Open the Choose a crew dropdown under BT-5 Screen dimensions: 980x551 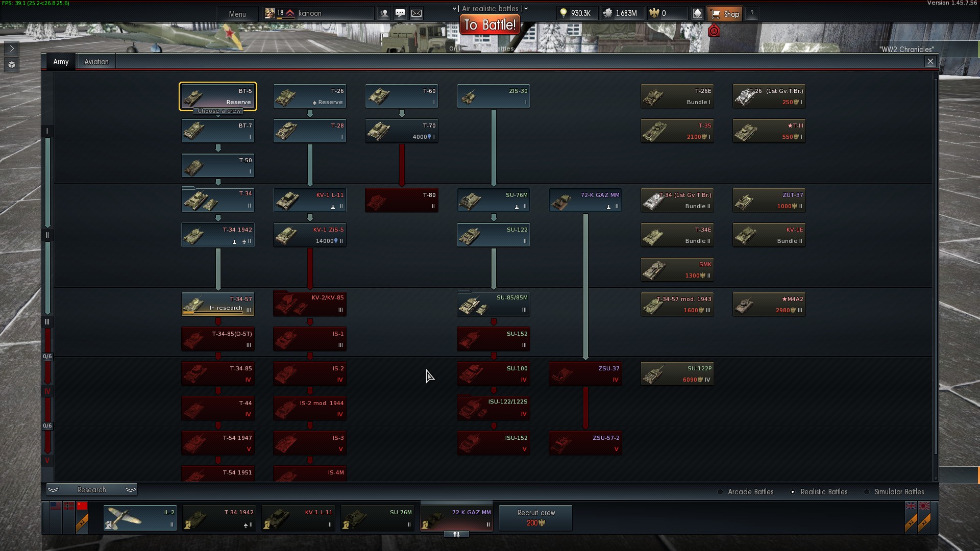click(218, 111)
